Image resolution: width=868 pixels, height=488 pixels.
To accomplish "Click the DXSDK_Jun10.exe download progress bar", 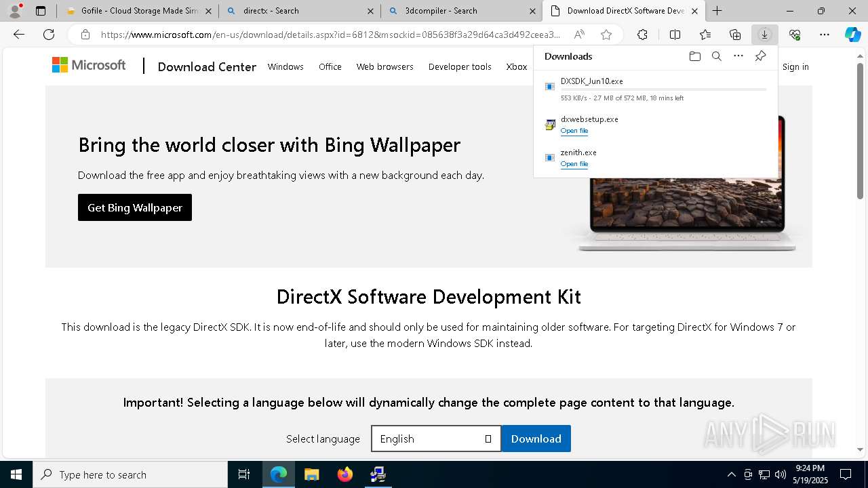I will coord(663,89).
